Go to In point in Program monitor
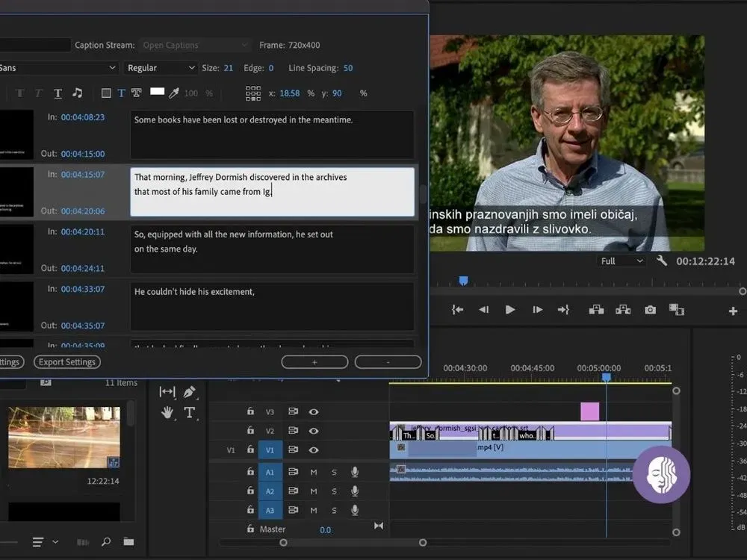The height and width of the screenshot is (560, 747). [457, 310]
